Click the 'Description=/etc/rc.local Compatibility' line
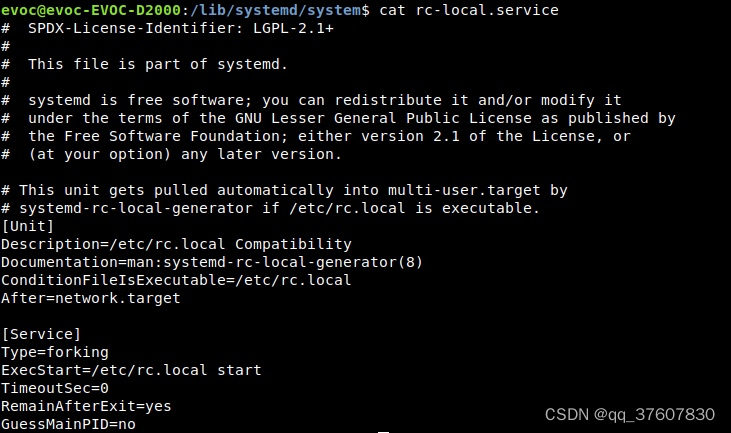 coord(176,244)
